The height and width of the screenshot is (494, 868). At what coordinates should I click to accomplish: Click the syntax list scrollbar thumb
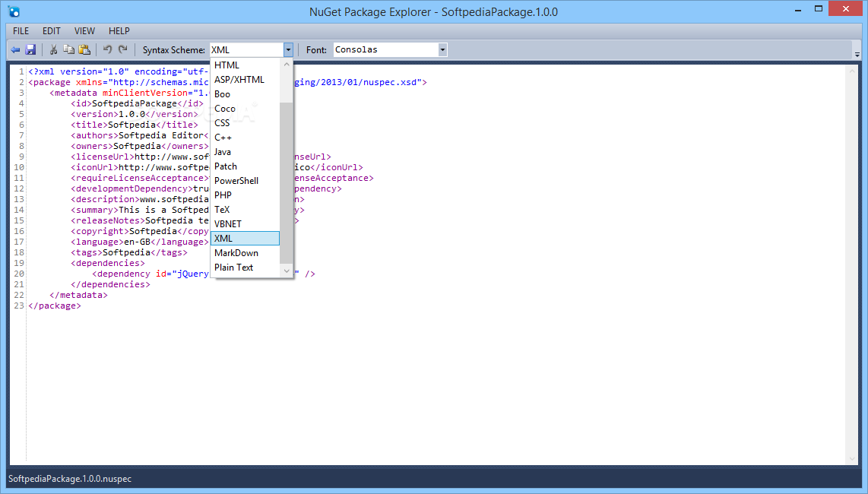tap(287, 182)
